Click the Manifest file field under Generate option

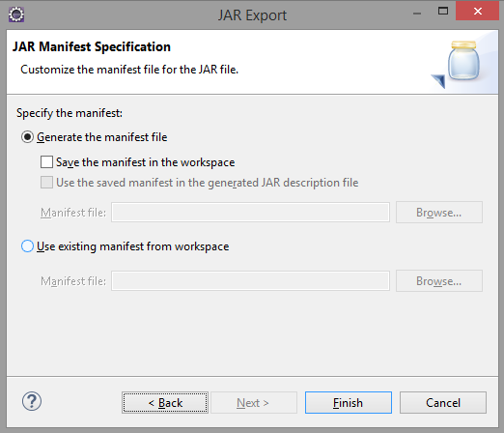(250, 213)
